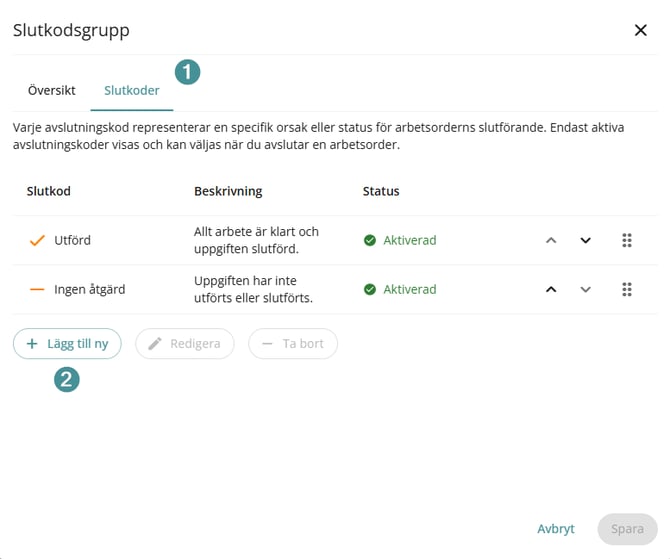This screenshot has height=559, width=670.
Task: Click the orange dash icon for Ingen åtgärd
Action: 37,289
